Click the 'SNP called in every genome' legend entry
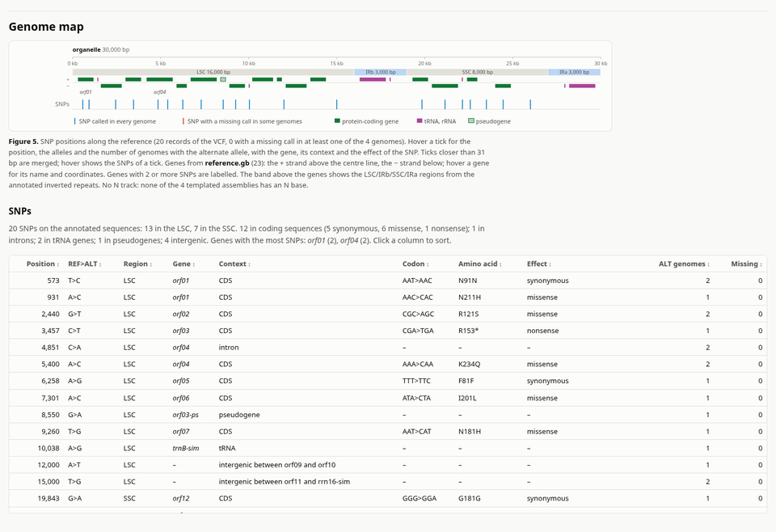Viewport: 776px width, 532px height. pyautogui.click(x=115, y=121)
